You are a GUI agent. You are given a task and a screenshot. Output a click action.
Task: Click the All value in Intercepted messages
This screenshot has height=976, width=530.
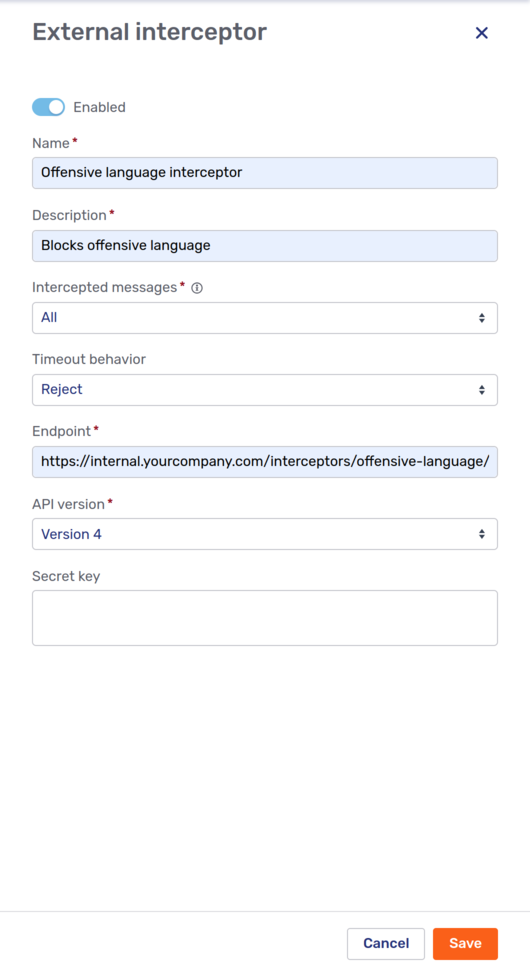coord(49,317)
